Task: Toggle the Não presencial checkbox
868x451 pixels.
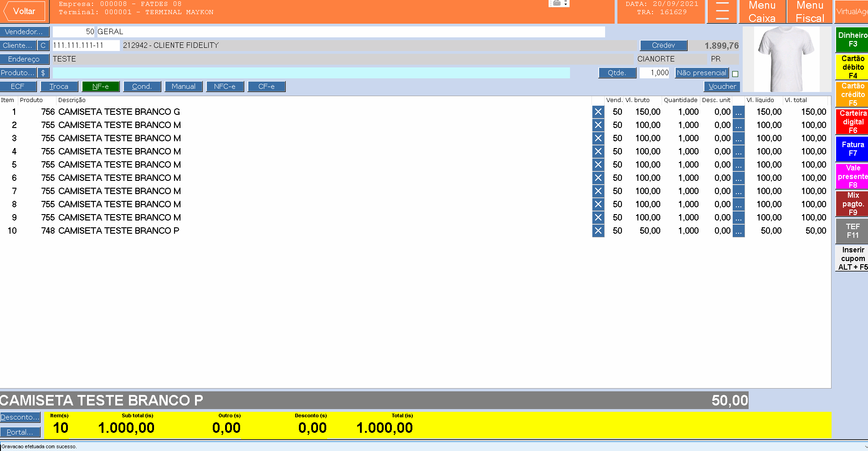Action: [x=735, y=74]
